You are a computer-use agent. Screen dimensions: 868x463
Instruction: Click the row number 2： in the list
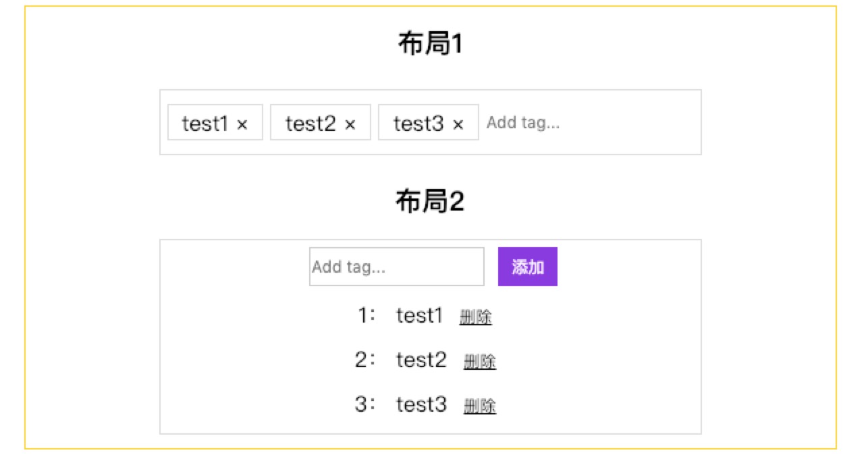(x=365, y=360)
